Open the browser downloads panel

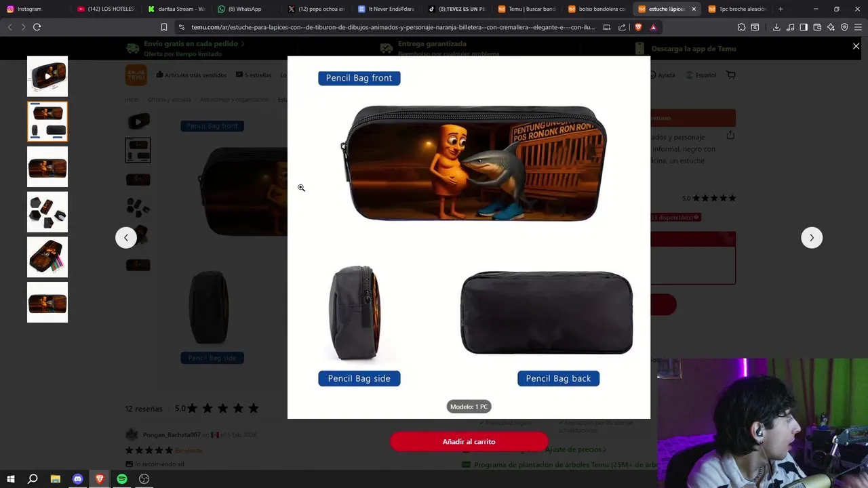click(776, 27)
